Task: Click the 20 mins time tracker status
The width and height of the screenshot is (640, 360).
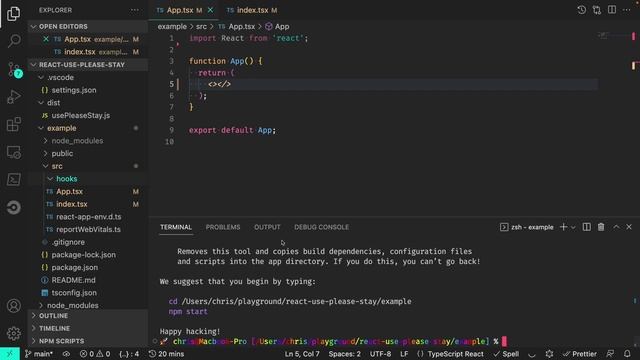Action: 166,354
